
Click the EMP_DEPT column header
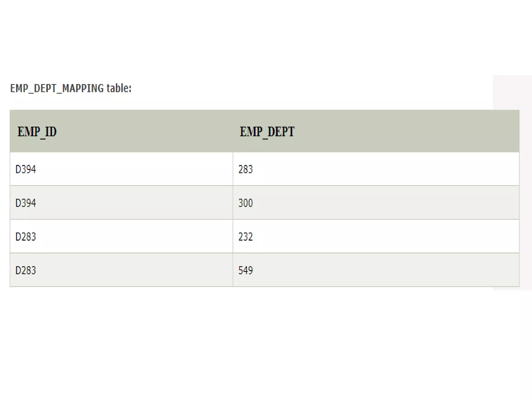267,132
